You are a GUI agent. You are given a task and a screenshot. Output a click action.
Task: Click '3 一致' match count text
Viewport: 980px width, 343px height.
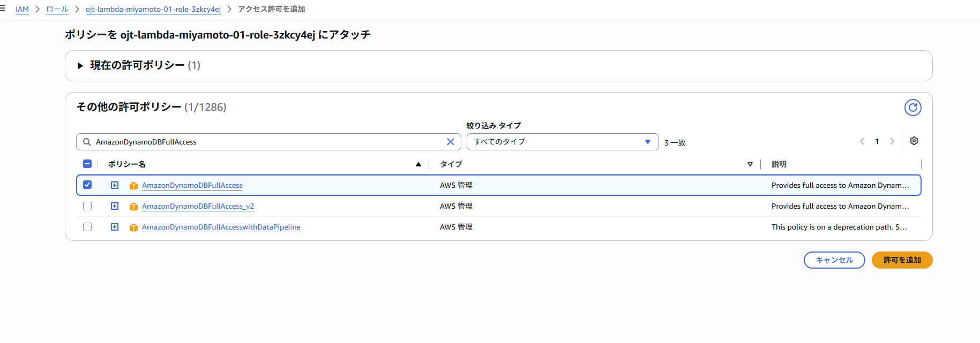[675, 143]
